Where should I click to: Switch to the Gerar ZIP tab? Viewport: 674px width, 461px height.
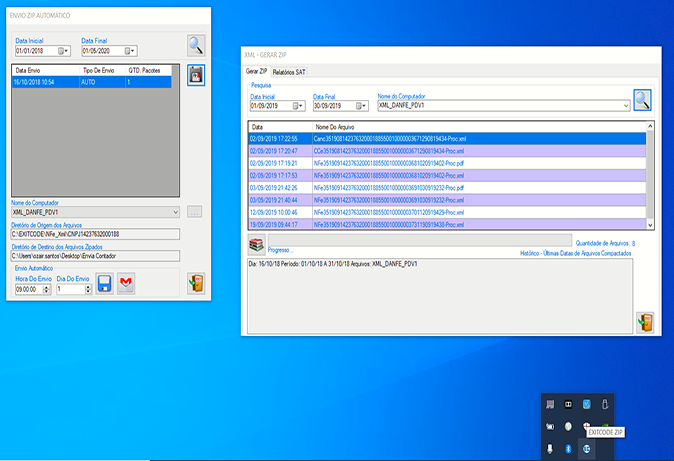pos(256,71)
